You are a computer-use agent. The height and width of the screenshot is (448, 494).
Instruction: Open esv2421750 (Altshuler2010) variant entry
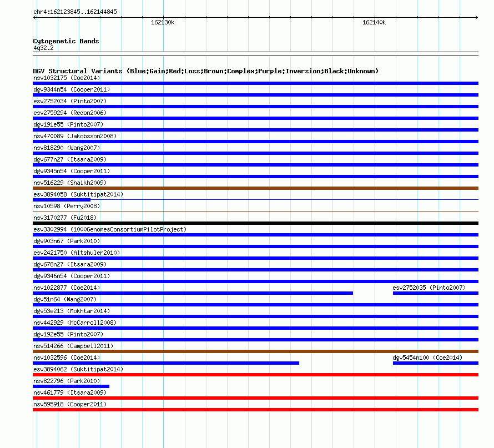(77, 253)
